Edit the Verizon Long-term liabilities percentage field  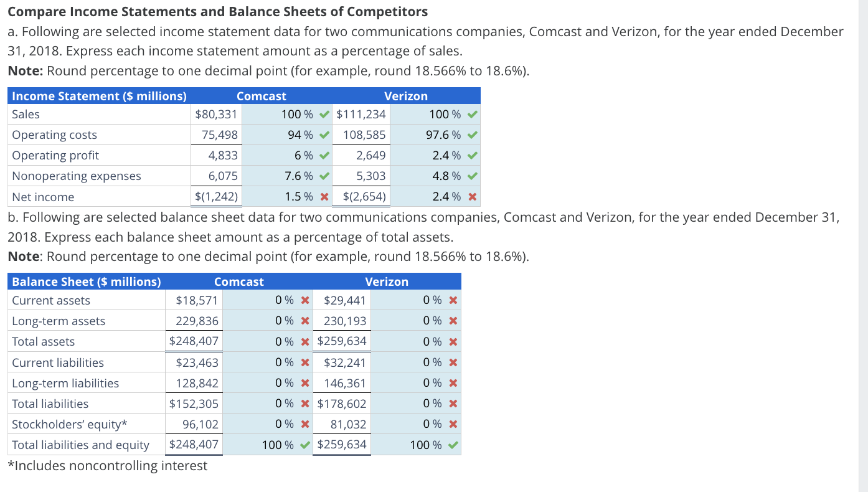pyautogui.click(x=416, y=383)
